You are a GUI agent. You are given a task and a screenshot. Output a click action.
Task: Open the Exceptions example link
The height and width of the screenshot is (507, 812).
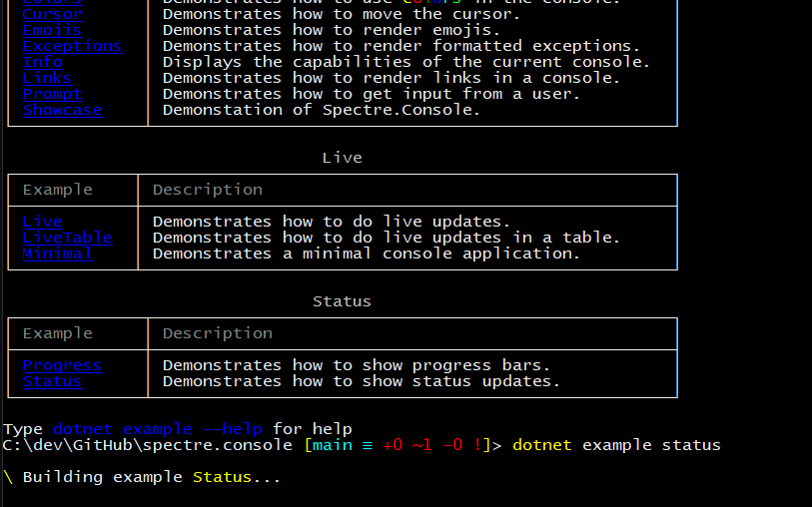(x=73, y=46)
